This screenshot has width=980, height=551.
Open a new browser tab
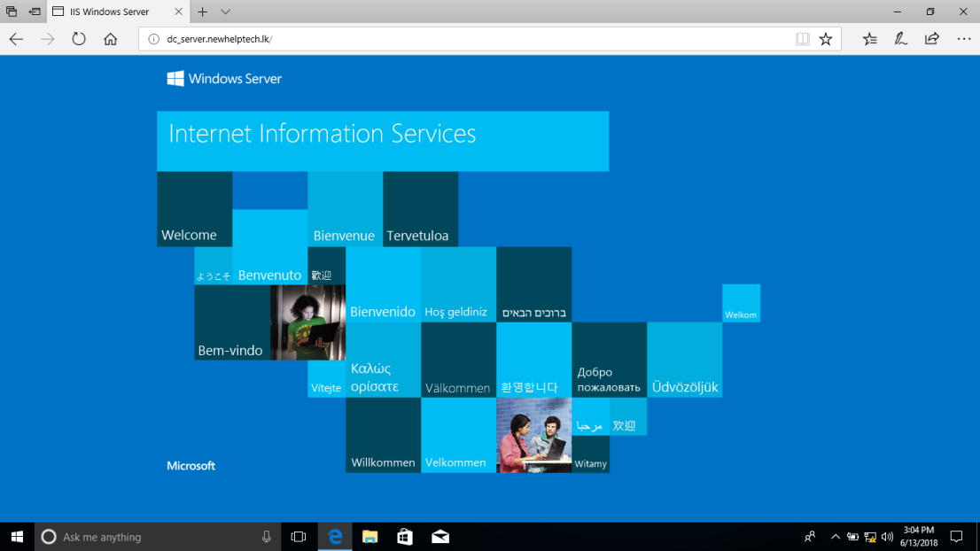(203, 12)
